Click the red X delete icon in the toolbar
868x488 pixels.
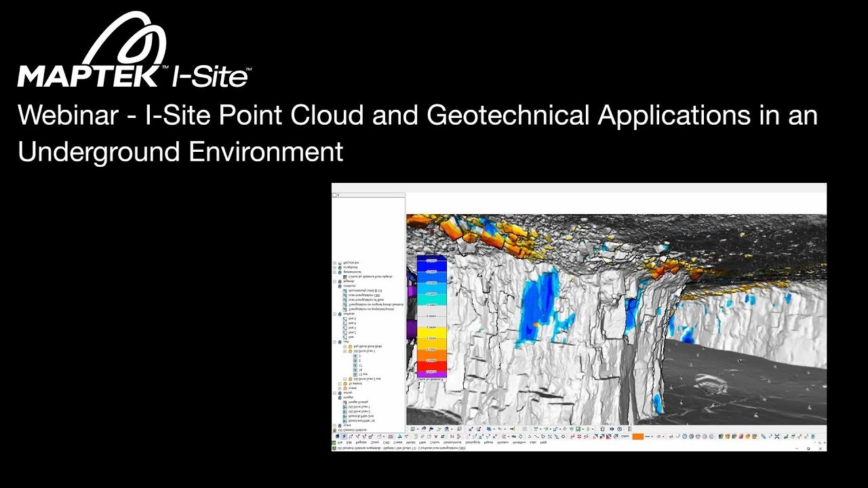pyautogui.click(x=436, y=436)
